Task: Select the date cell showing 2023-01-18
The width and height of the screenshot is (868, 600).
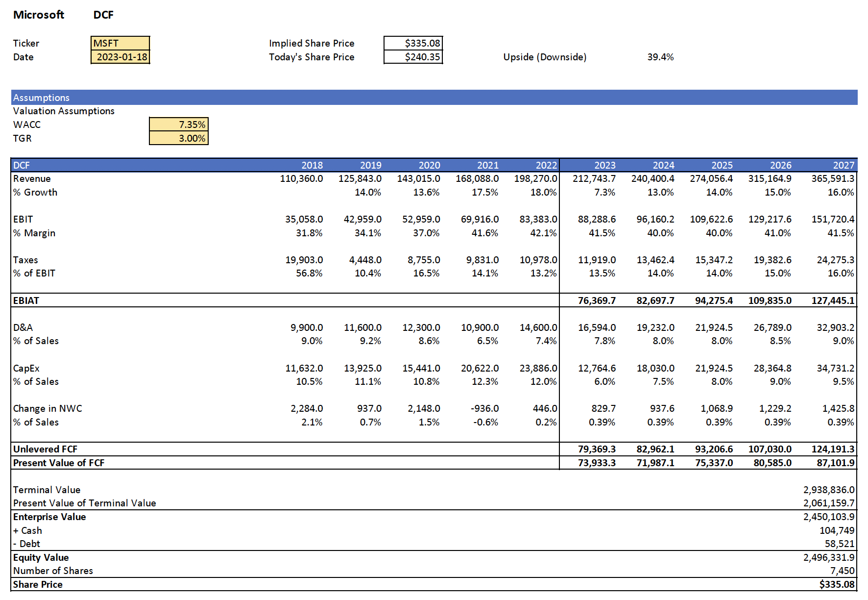Action: tap(121, 57)
